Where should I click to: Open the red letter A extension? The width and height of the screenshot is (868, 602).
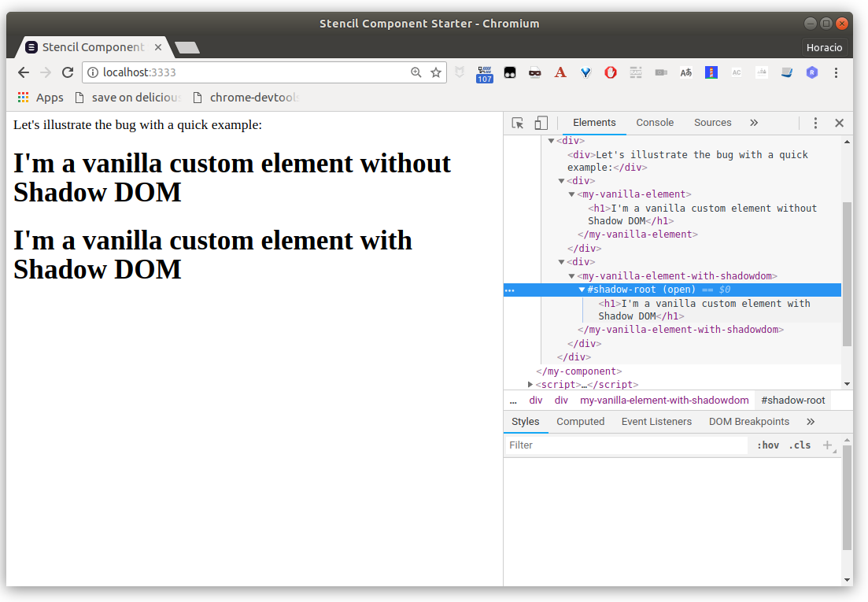[560, 72]
